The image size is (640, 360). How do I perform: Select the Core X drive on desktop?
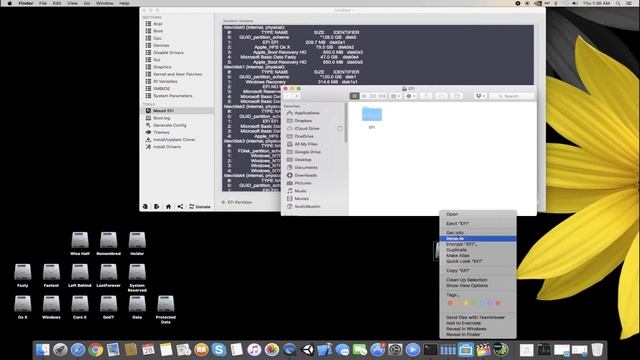coord(80,307)
